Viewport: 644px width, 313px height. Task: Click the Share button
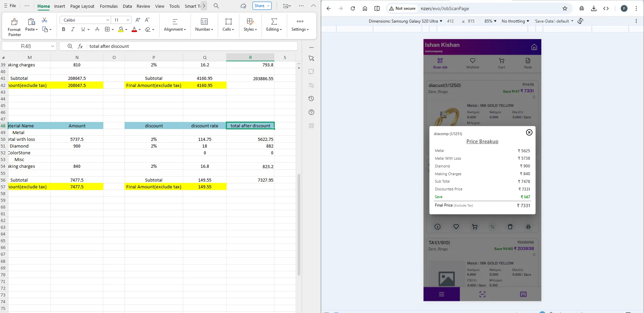pyautogui.click(x=262, y=6)
